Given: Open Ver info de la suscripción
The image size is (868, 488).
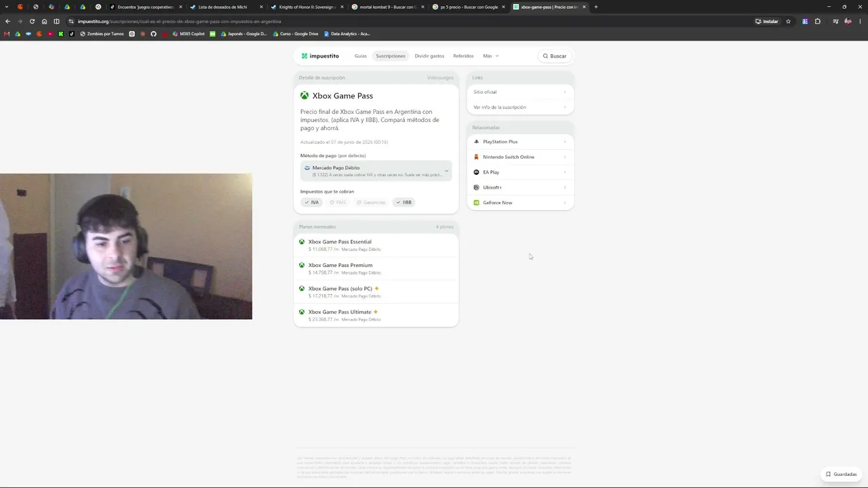Looking at the screenshot, I should (520, 107).
